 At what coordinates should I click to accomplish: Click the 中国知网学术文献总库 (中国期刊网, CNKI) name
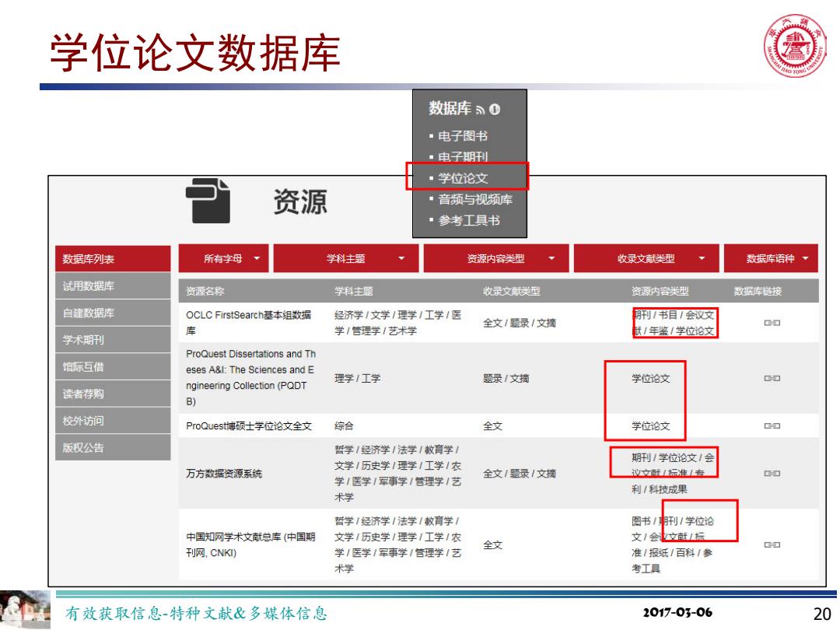point(250,544)
